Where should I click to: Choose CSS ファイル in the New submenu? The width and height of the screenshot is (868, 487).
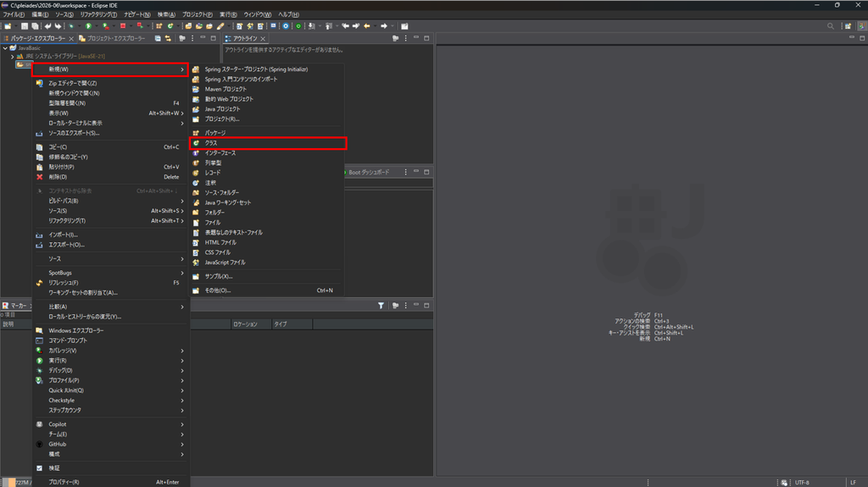coord(267,252)
